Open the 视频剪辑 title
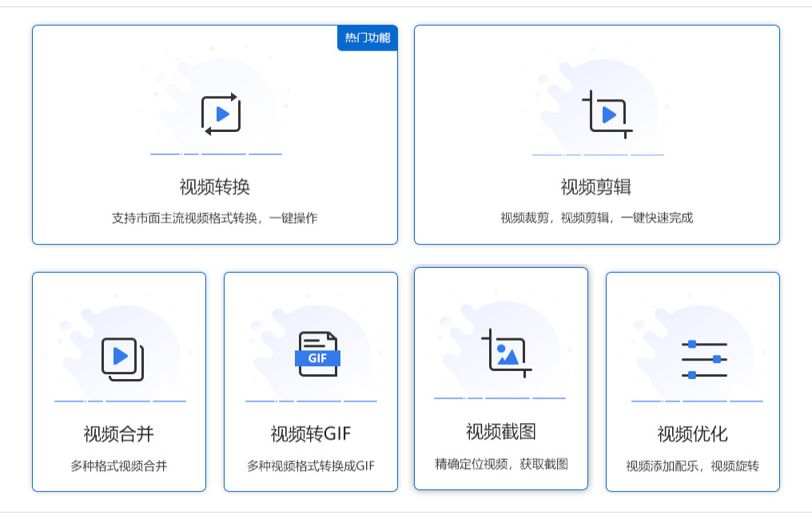 coord(596,187)
